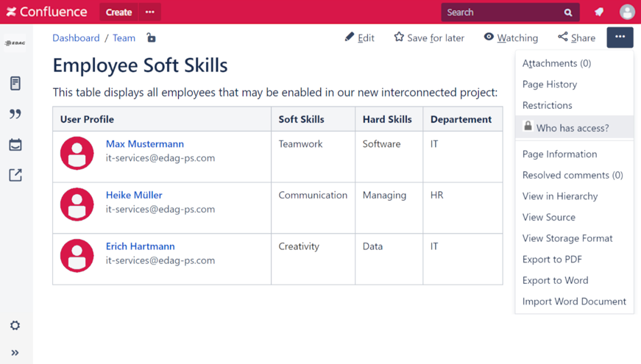Open the more options menu beside Create
The width and height of the screenshot is (641, 364).
(x=150, y=13)
